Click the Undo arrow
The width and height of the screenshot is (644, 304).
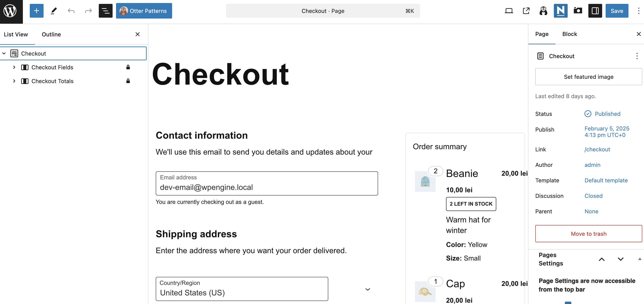(71, 11)
